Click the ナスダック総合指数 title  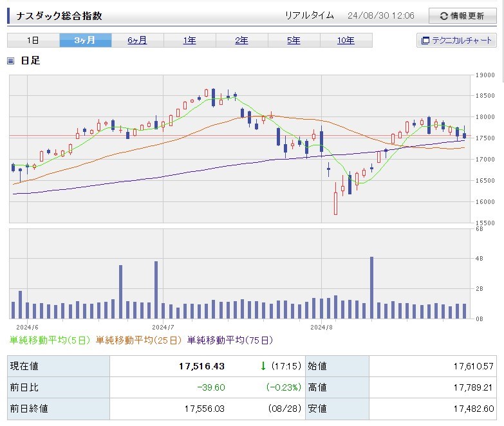tap(59, 16)
